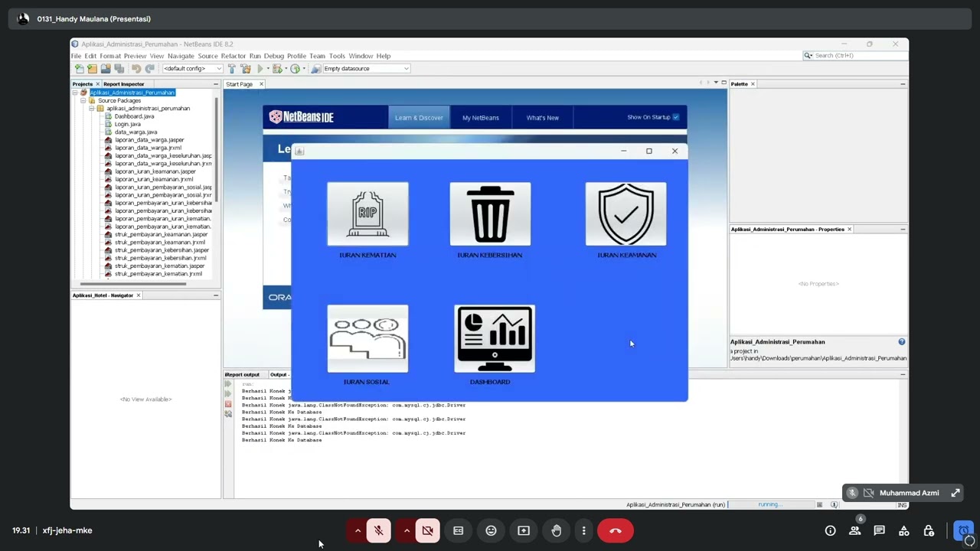Click Undo arrow in NetBeans toolbar
This screenshot has height=551, width=980.
point(136,69)
